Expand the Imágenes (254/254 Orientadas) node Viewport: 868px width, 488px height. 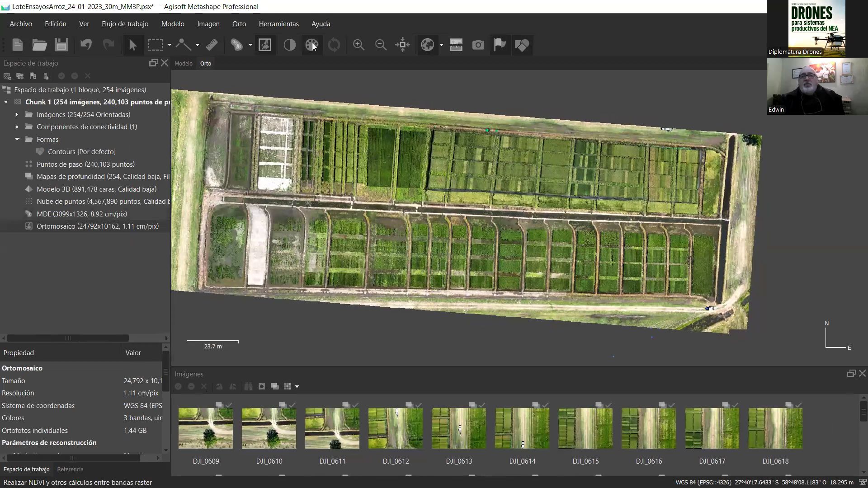coord(17,115)
